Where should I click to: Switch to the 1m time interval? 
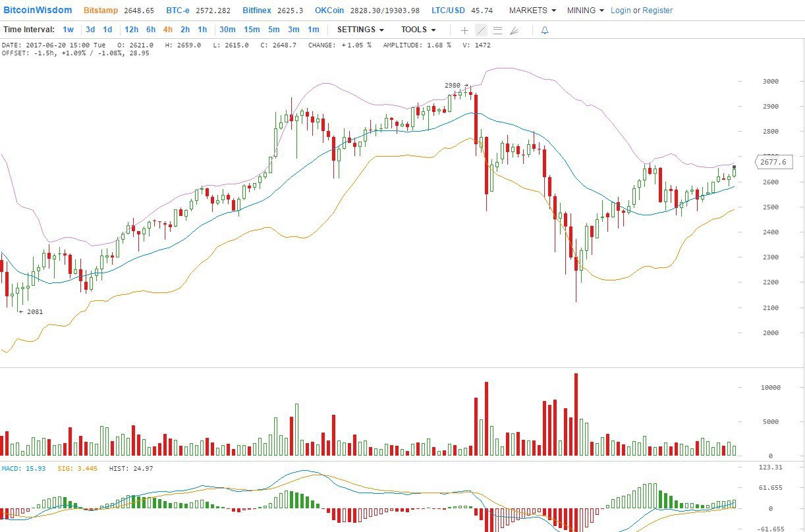tap(314, 30)
